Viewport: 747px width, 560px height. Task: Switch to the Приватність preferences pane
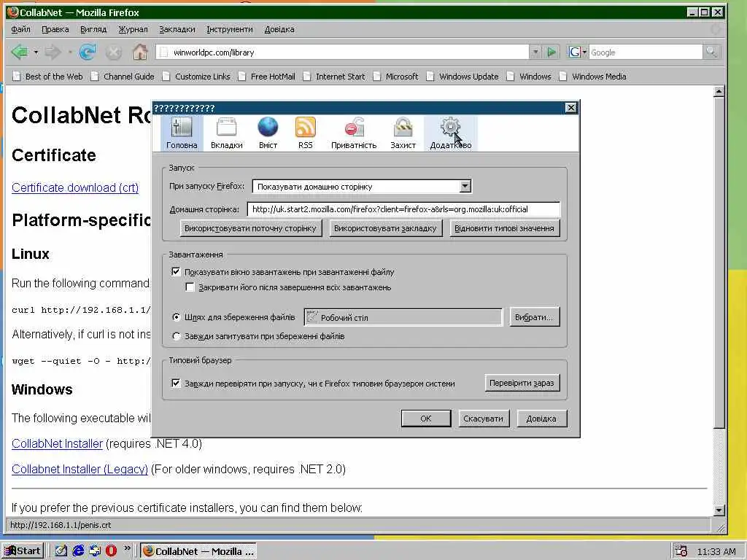pos(354,133)
